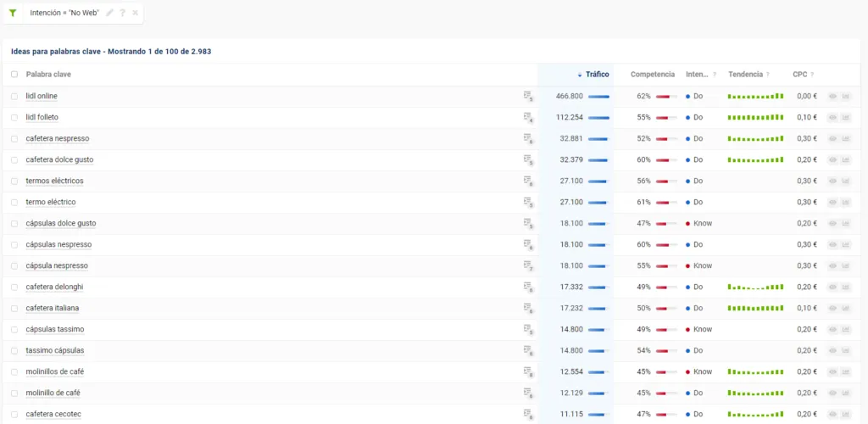Open the termo eléctrico keyword link
Screen dimensions: 868x424
(51, 202)
